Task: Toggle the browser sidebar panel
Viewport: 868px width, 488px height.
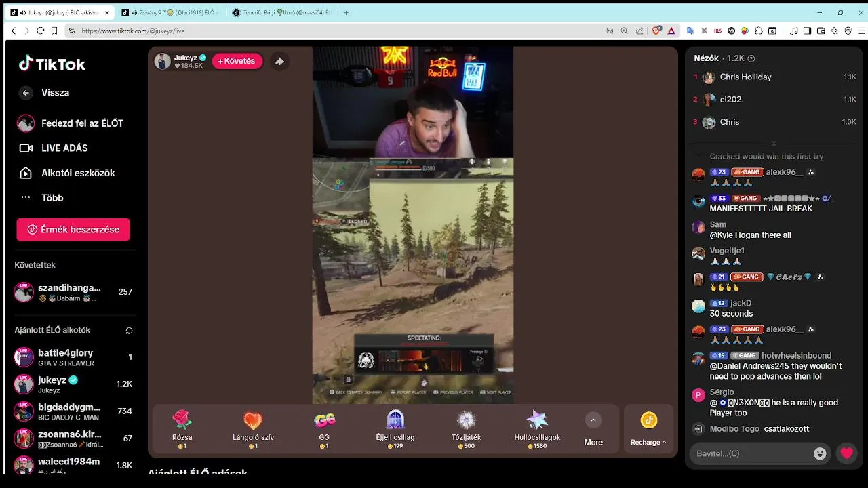Action: pos(807,30)
